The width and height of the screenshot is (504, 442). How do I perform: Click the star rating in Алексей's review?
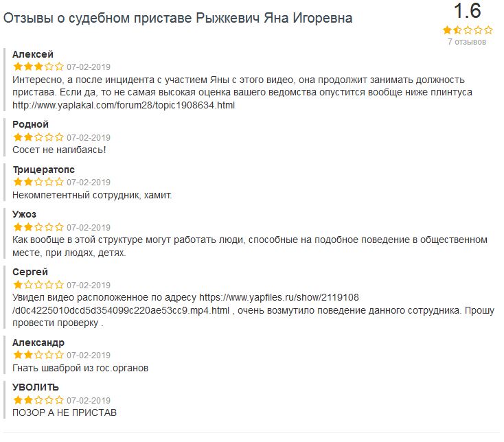[x=38, y=67]
